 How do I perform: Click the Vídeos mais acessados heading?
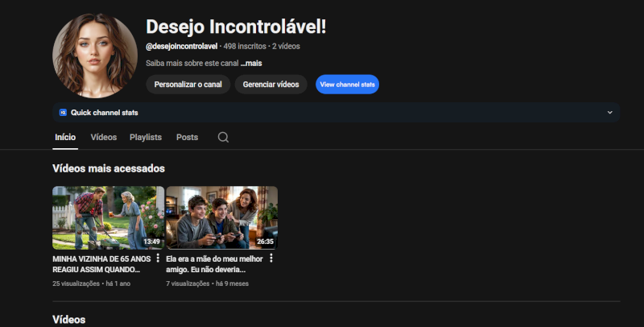(x=109, y=168)
